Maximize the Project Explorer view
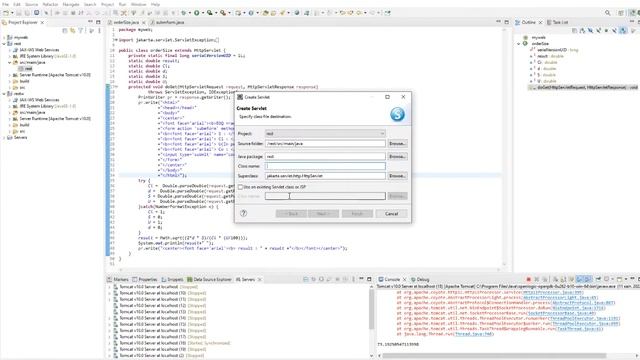 [98, 22]
